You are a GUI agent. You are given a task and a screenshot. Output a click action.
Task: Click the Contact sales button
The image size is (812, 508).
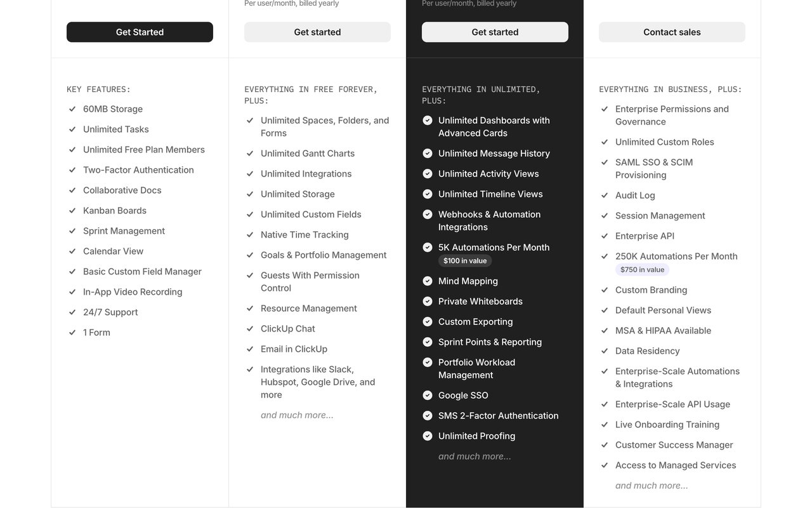click(x=672, y=32)
